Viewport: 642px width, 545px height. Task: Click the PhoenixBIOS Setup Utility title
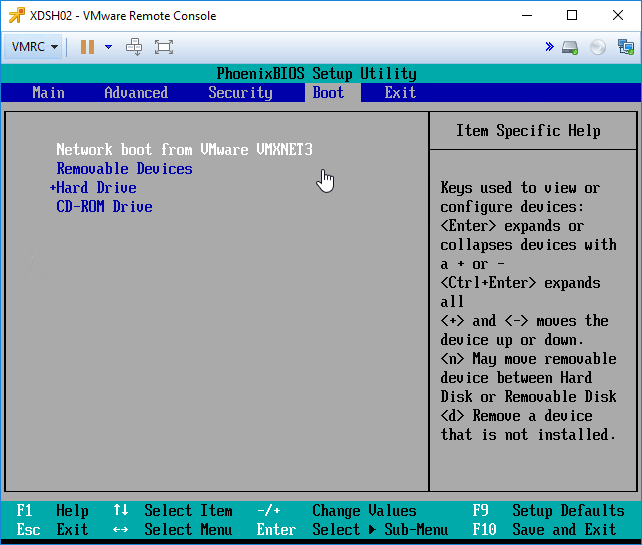[x=316, y=74]
